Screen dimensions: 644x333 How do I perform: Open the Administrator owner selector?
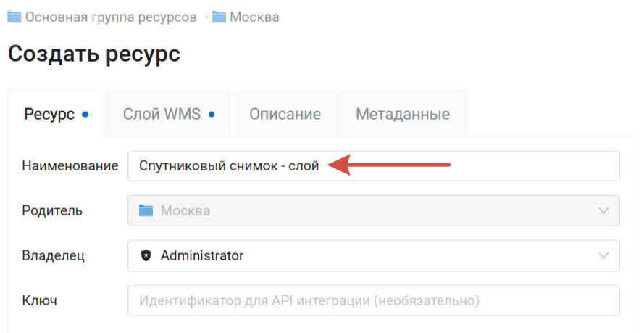[x=362, y=255]
